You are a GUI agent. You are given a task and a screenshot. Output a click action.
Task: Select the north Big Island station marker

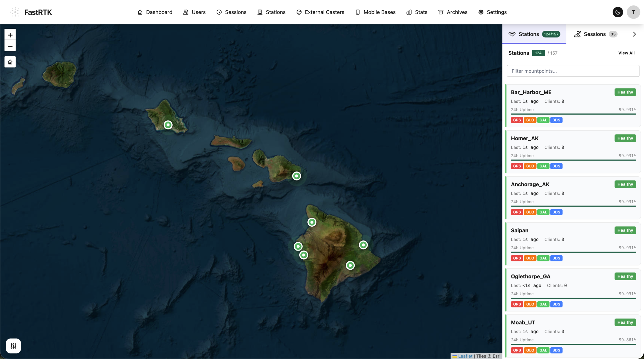pos(312,222)
